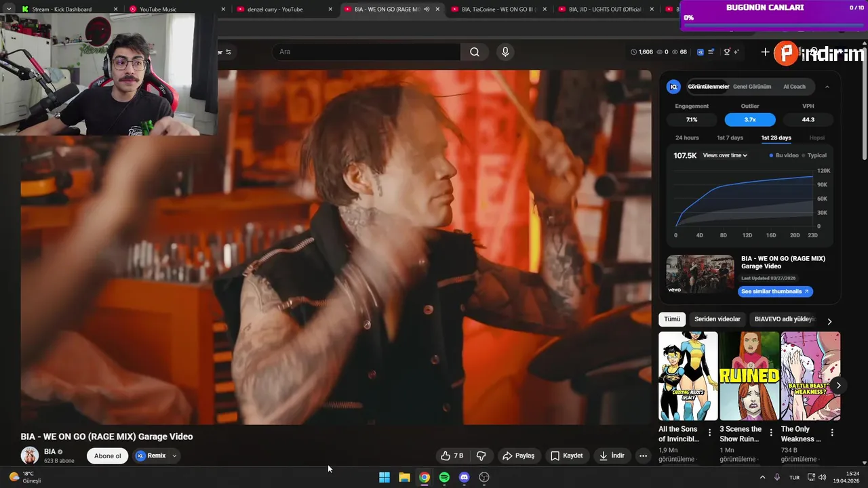Viewport: 868px width, 488px height.
Task: Dislike the video with thumbs-down icon
Action: tap(481, 455)
